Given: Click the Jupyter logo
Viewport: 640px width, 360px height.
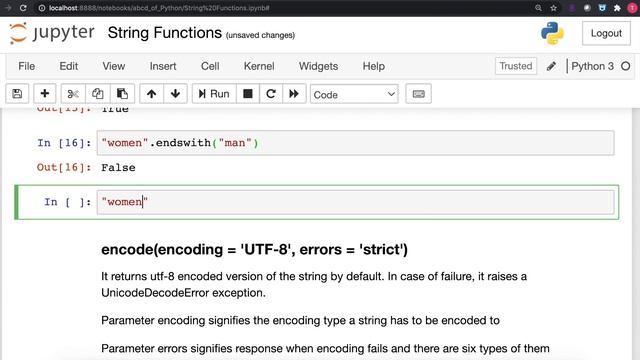Looking at the screenshot, I should tap(51, 33).
